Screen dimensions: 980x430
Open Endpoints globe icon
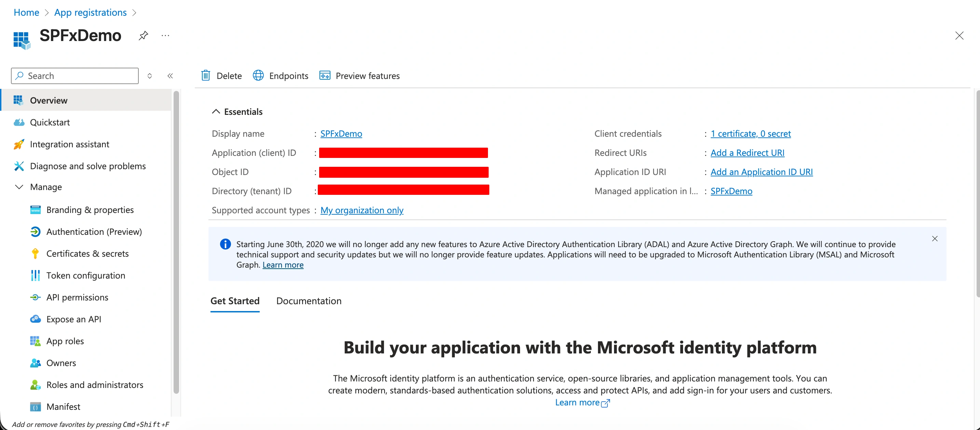(x=258, y=76)
